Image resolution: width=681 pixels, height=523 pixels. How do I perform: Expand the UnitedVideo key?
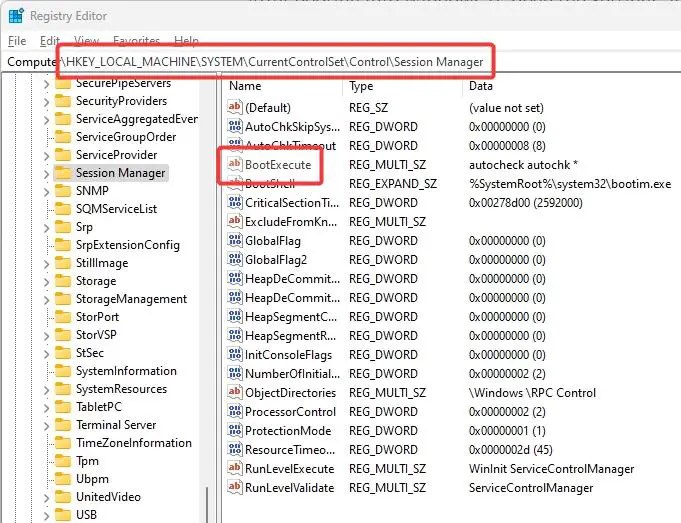point(46,497)
